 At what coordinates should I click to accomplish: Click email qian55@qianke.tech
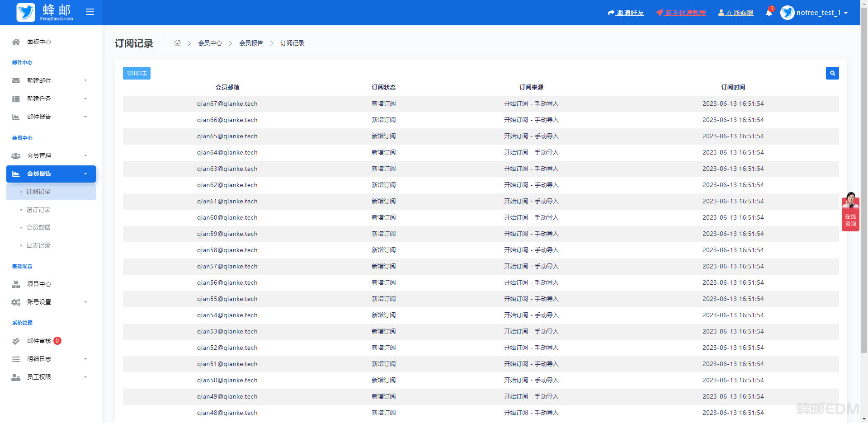click(x=227, y=299)
